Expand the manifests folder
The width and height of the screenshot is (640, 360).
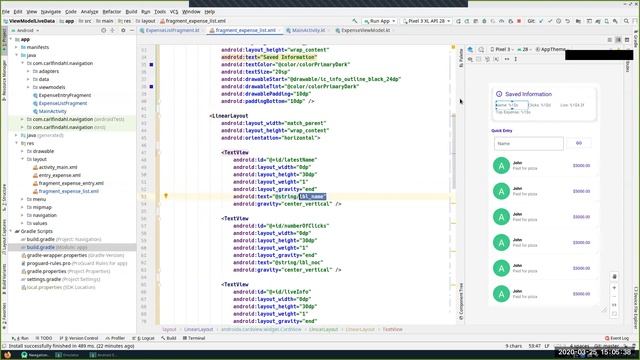coord(17,47)
